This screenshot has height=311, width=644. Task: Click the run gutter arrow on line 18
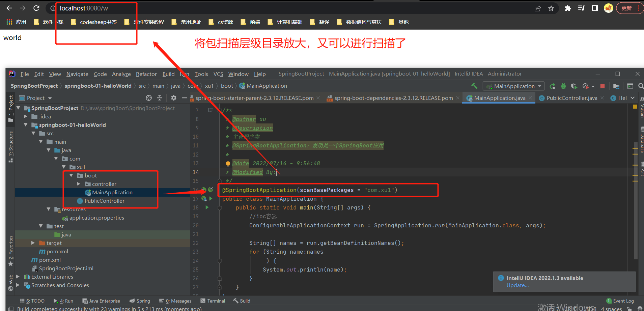point(207,207)
